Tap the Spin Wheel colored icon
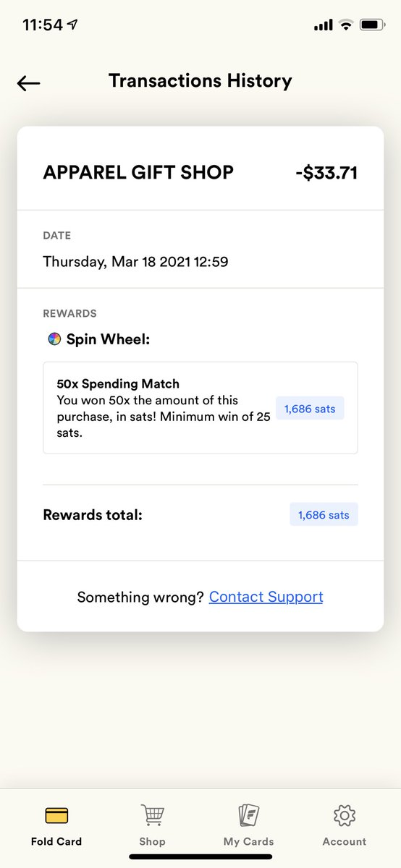Image resolution: width=401 pixels, height=868 pixels. [x=54, y=339]
